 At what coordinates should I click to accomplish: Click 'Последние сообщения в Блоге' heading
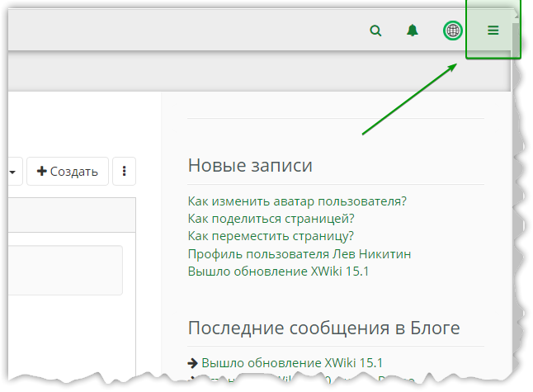click(323, 328)
